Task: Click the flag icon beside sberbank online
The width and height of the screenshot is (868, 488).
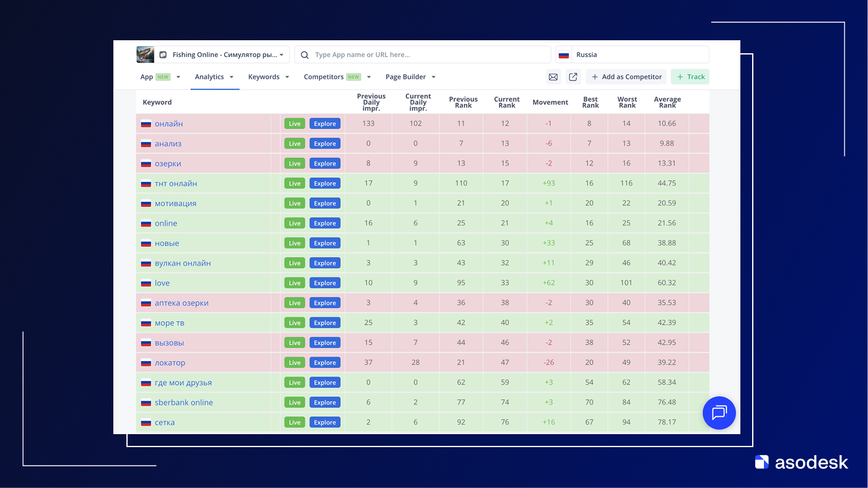Action: tap(146, 403)
